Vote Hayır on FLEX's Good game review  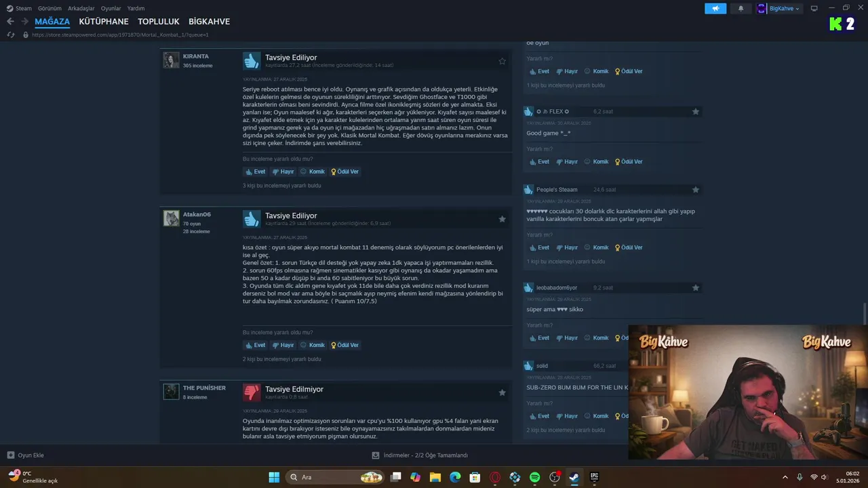(567, 162)
